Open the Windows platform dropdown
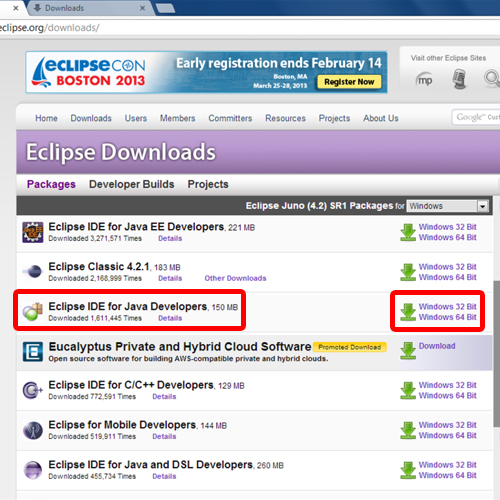Screen dimensions: 500x500 pyautogui.click(x=448, y=206)
